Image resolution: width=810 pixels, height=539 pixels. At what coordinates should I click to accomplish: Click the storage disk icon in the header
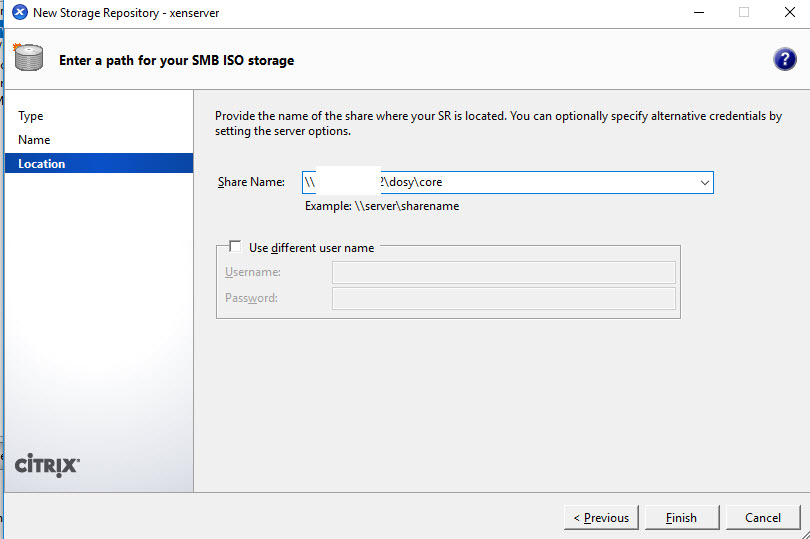pyautogui.click(x=30, y=59)
